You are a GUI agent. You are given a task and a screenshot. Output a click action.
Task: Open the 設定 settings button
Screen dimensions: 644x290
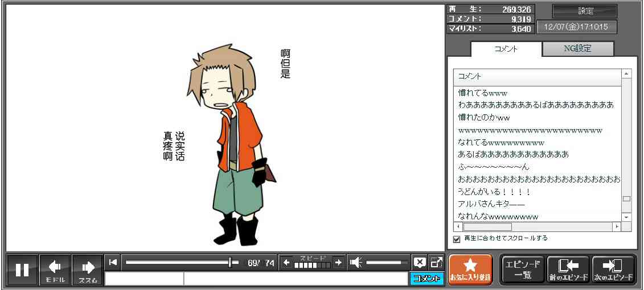point(585,11)
